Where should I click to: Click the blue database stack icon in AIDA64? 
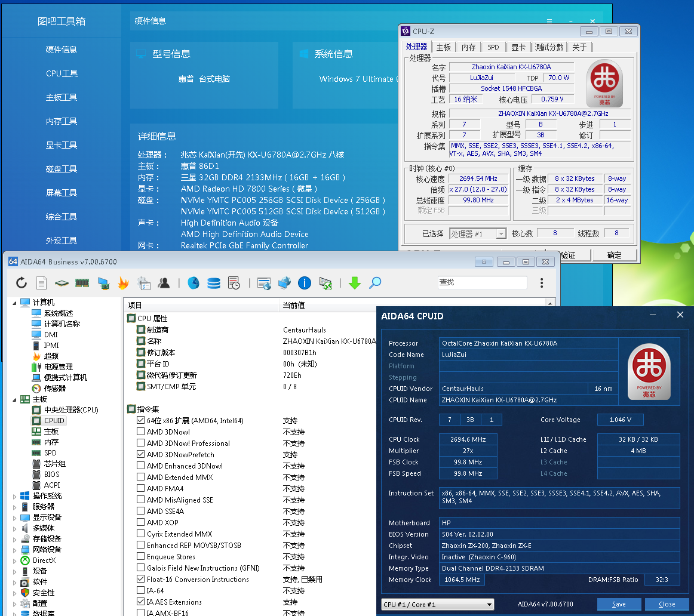click(x=214, y=283)
